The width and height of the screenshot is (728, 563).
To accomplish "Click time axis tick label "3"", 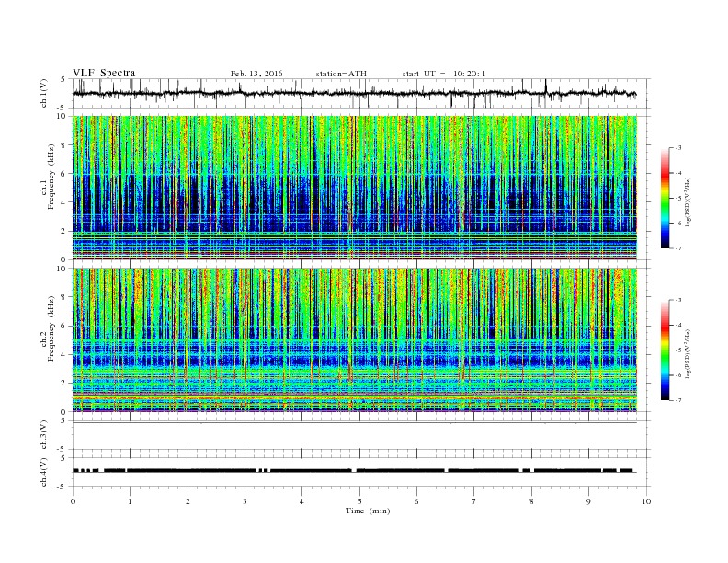I will point(245,501).
